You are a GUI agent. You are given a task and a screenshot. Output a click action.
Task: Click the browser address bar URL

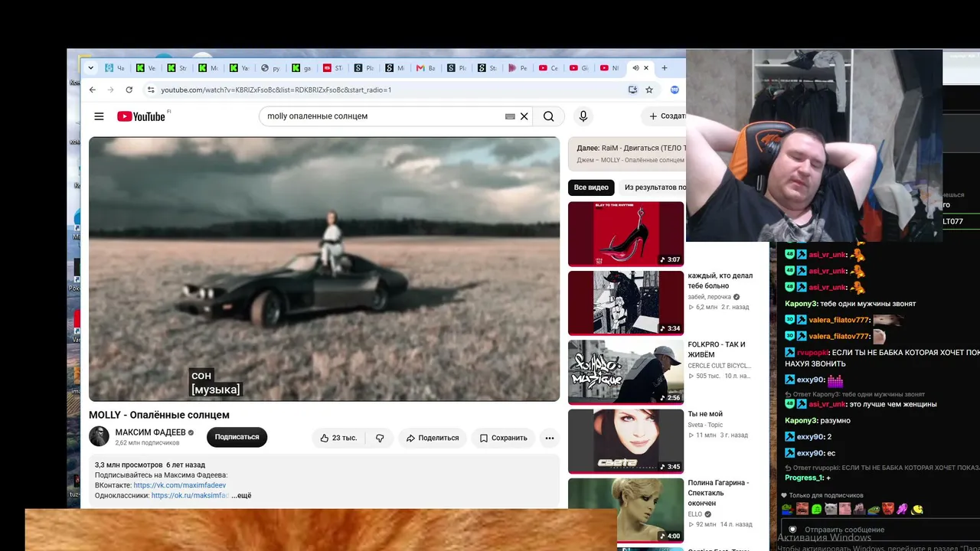click(276, 90)
